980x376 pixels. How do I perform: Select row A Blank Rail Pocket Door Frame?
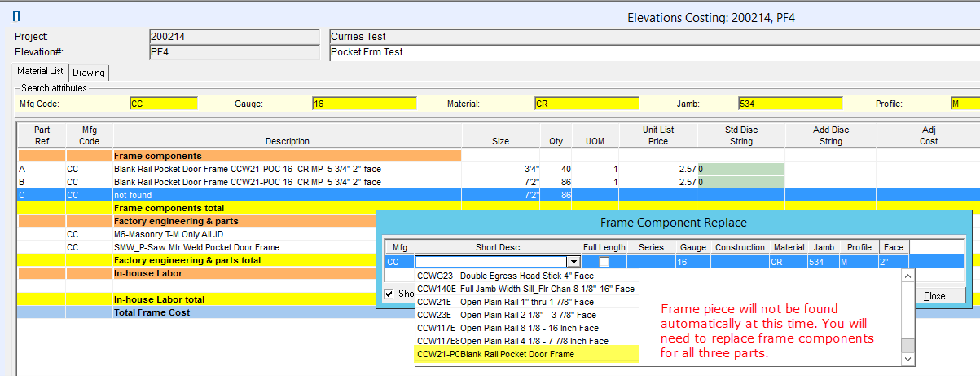point(285,169)
